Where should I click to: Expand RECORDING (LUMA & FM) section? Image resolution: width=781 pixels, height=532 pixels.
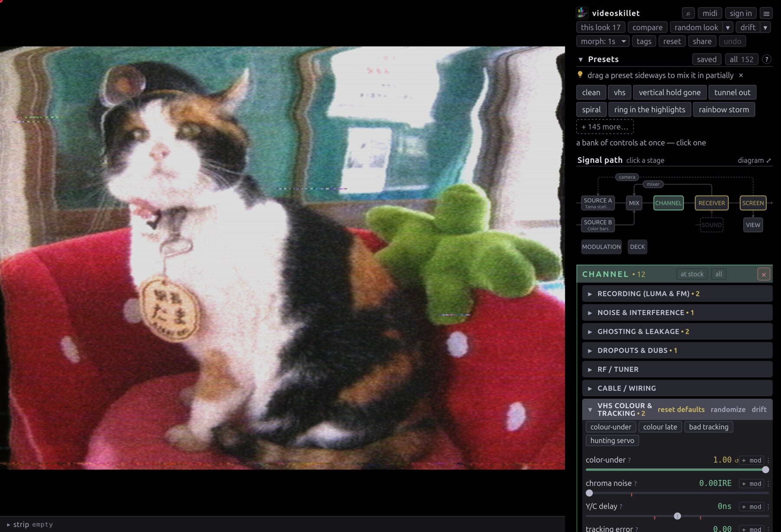(677, 294)
